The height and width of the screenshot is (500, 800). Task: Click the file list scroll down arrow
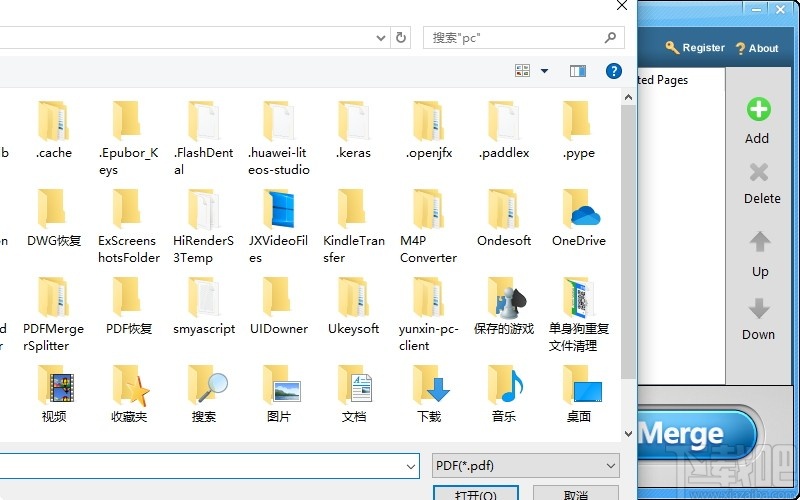629,434
